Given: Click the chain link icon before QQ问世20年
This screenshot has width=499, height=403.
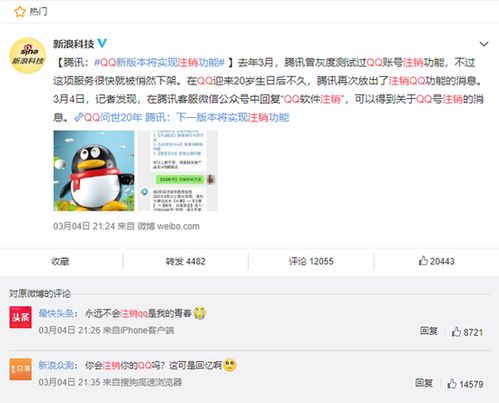Looking at the screenshot, I should [79, 117].
